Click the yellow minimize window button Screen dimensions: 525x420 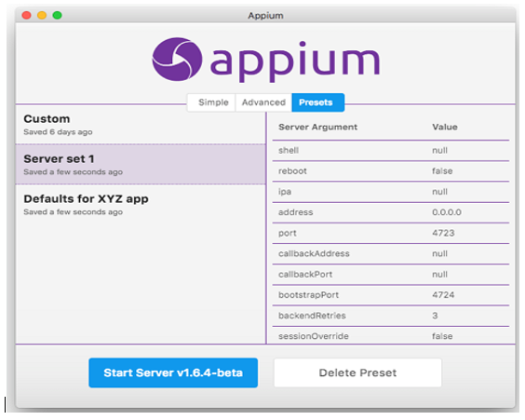(x=42, y=16)
